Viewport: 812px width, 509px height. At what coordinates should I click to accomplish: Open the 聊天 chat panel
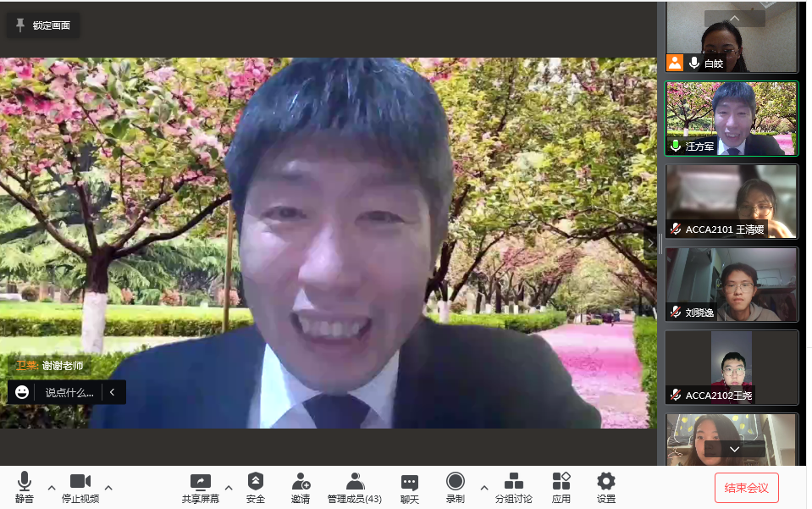click(x=410, y=487)
